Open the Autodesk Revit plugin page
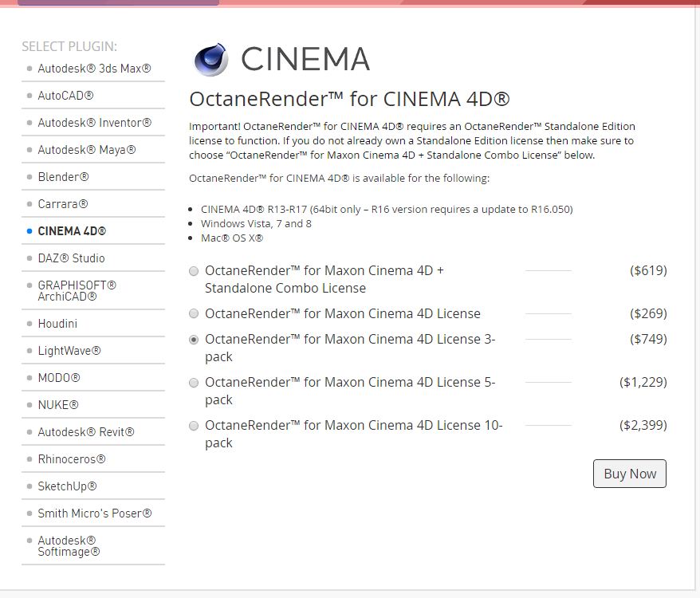The height and width of the screenshot is (598, 700). point(86,432)
